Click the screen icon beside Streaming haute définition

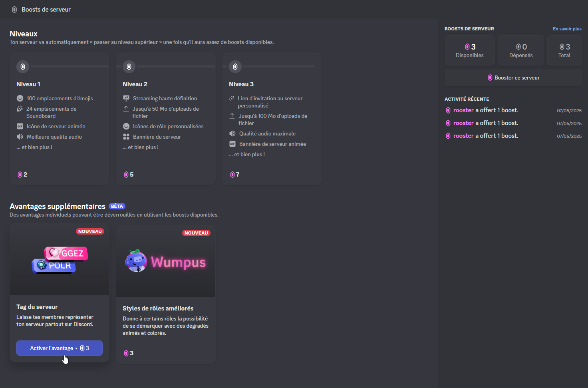126,98
